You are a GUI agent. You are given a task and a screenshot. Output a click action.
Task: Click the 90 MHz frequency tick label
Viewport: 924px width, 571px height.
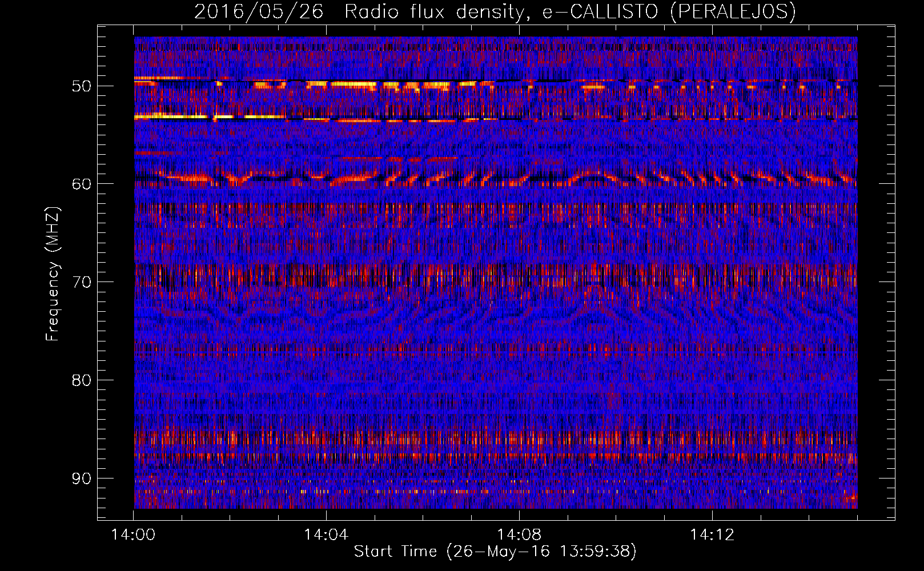(x=81, y=478)
